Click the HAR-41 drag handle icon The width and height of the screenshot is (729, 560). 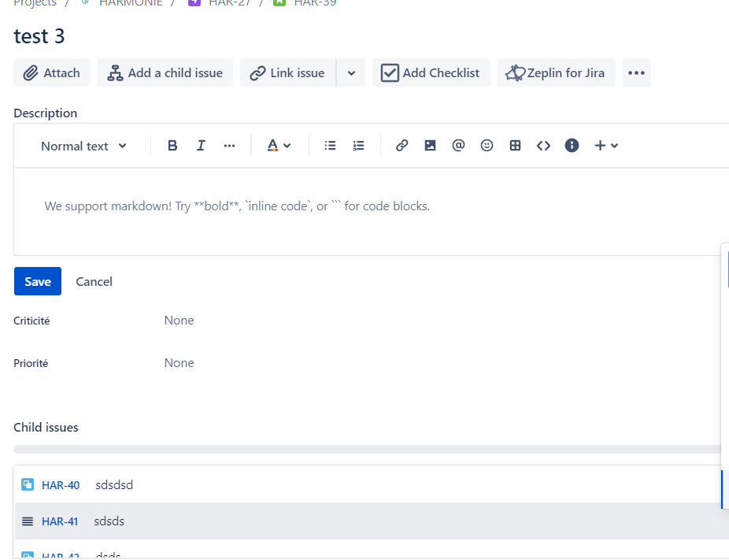(28, 521)
